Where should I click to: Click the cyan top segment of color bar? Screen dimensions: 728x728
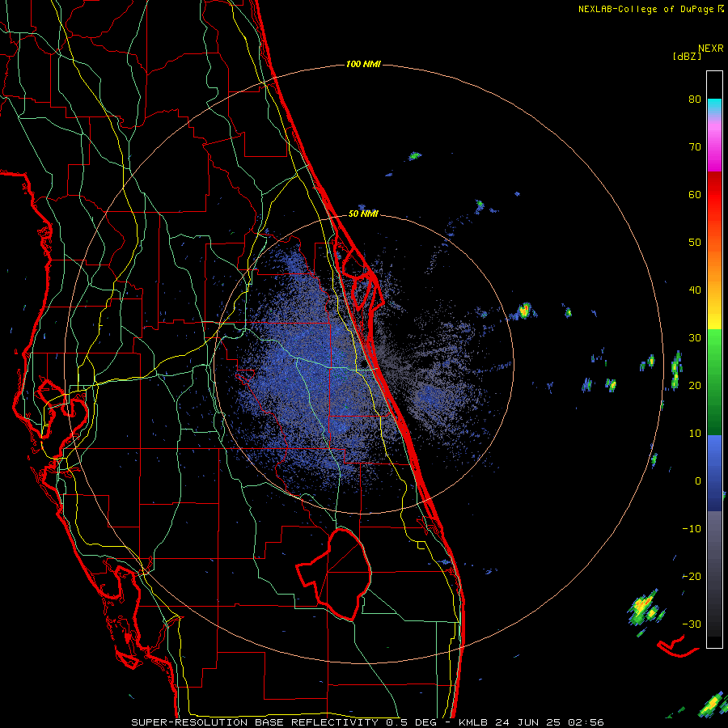(x=714, y=105)
